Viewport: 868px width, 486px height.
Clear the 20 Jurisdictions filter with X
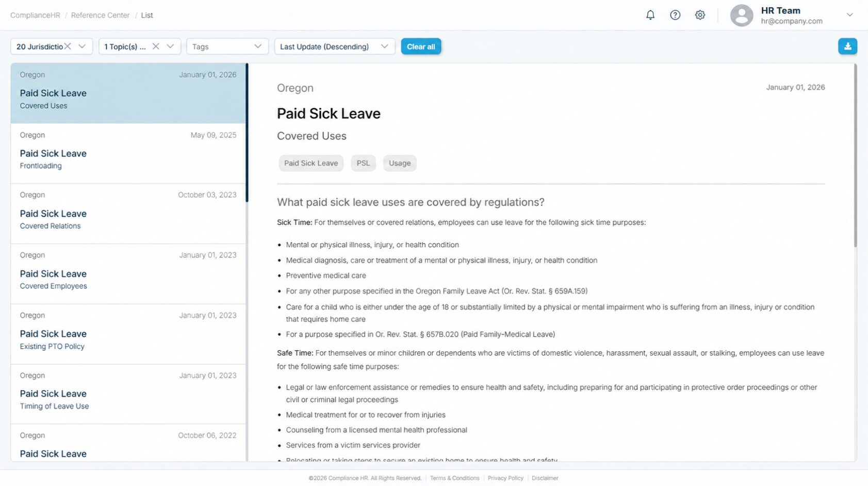coord(68,46)
